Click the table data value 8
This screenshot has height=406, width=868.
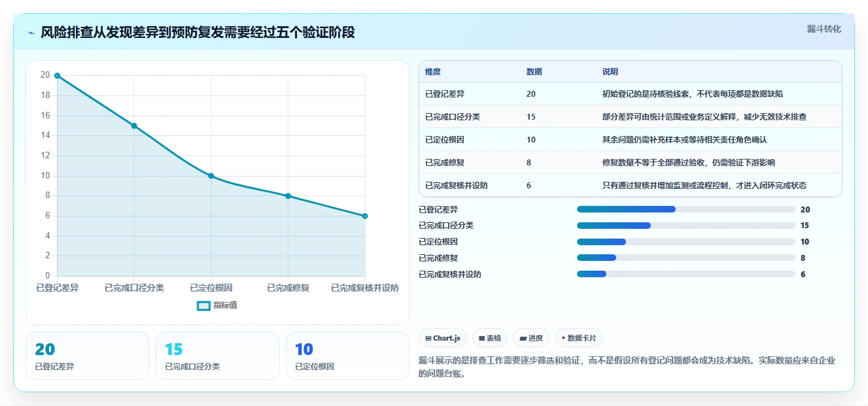tap(529, 163)
